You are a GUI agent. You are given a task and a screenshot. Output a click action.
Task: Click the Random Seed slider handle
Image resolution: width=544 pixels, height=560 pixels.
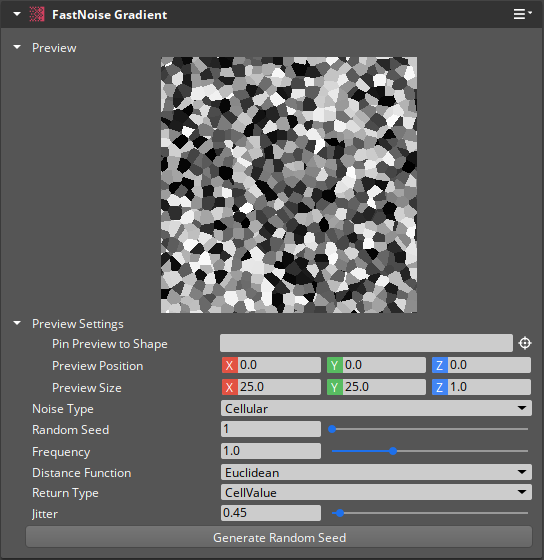click(x=332, y=429)
